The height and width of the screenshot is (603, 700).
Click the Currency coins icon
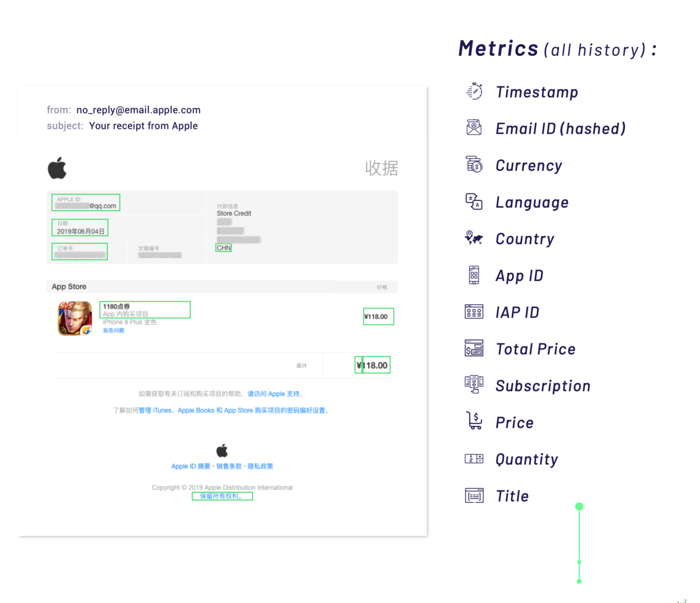(x=474, y=165)
